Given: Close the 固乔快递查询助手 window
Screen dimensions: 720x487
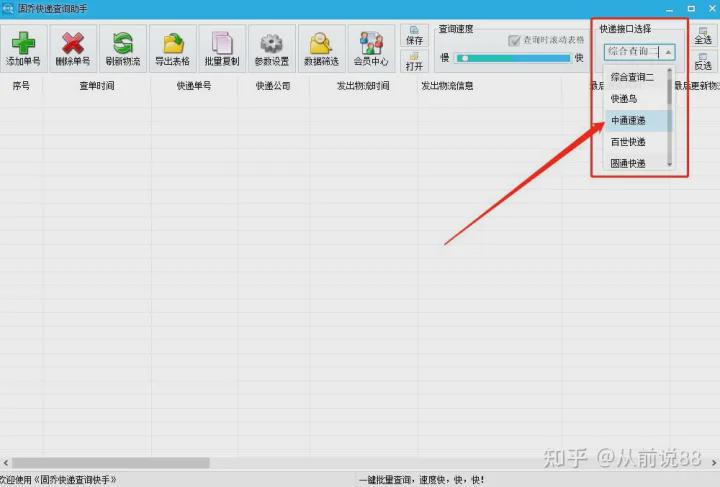Looking at the screenshot, I should tap(712, 9).
